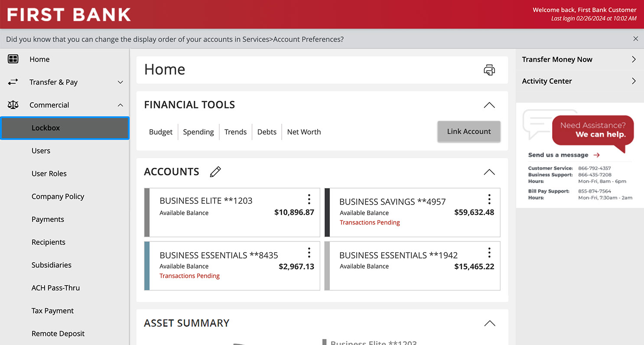644x345 pixels.
Task: Click the pencil icon to edit Accounts
Action: 215,172
